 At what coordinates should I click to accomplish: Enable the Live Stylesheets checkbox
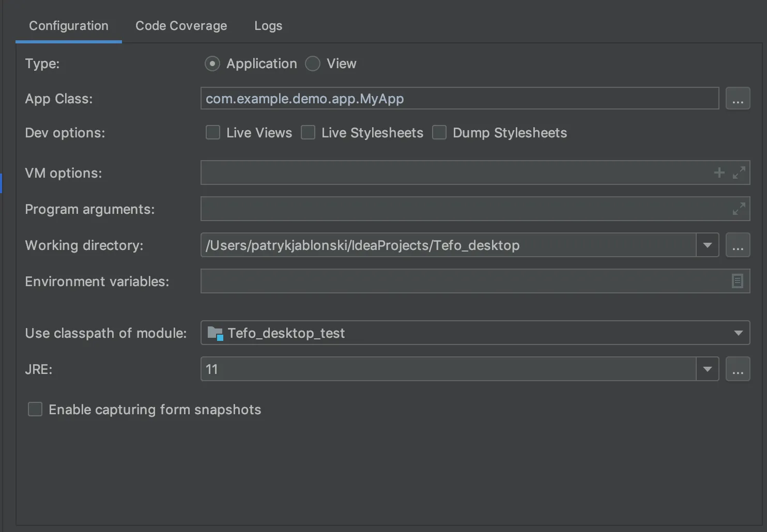pos(308,133)
